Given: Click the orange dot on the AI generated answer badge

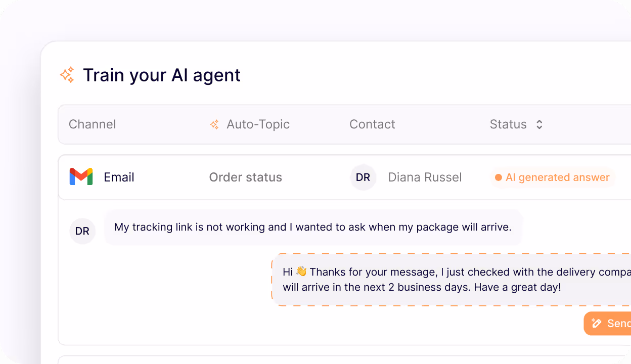Looking at the screenshot, I should pyautogui.click(x=500, y=177).
